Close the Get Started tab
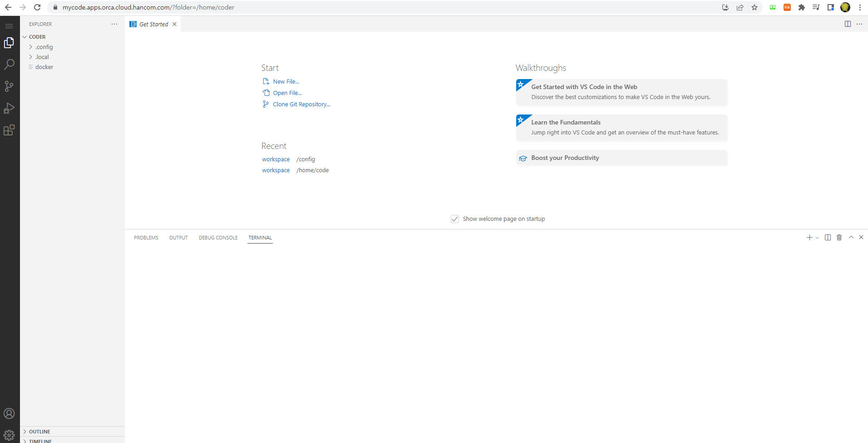This screenshot has height=443, width=868. (x=174, y=24)
